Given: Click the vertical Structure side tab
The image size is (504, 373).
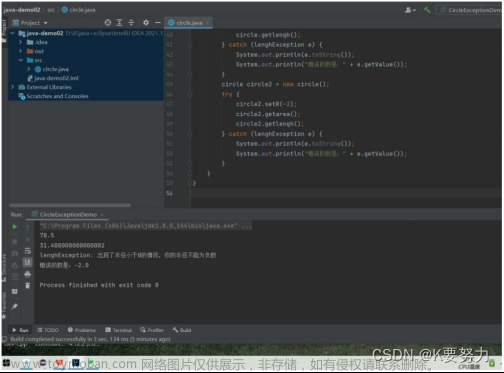Looking at the screenshot, I should 4,268.
